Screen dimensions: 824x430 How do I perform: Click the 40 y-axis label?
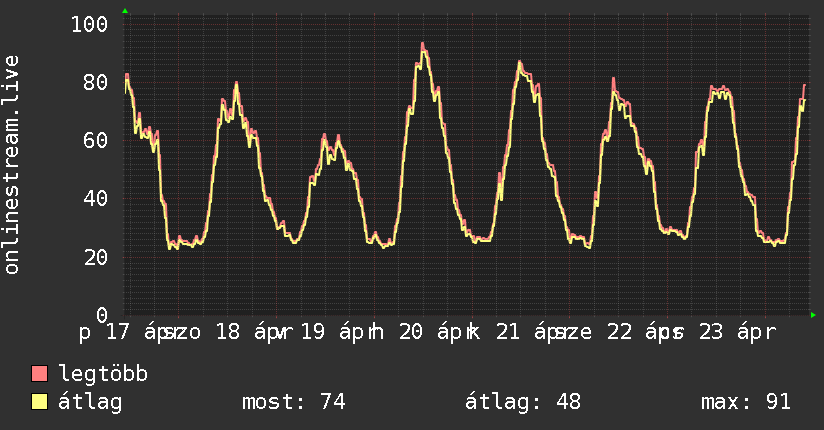click(96, 198)
